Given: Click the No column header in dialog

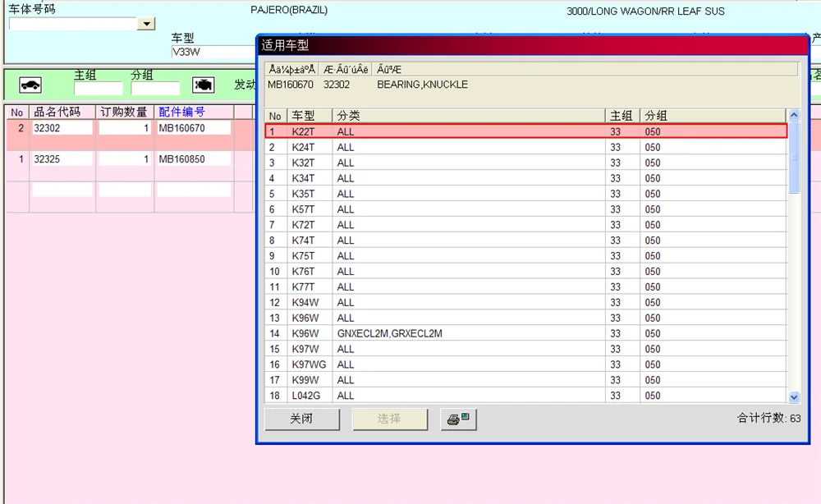Looking at the screenshot, I should point(276,116).
